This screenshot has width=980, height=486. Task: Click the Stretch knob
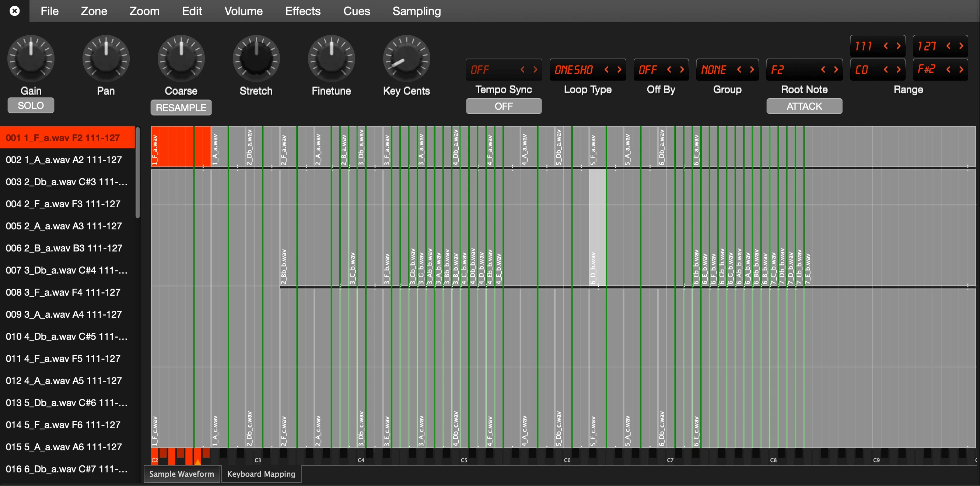[x=256, y=59]
